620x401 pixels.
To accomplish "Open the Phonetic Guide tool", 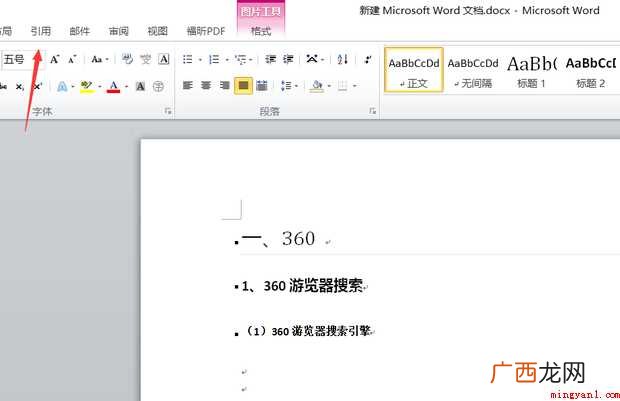I will point(146,59).
